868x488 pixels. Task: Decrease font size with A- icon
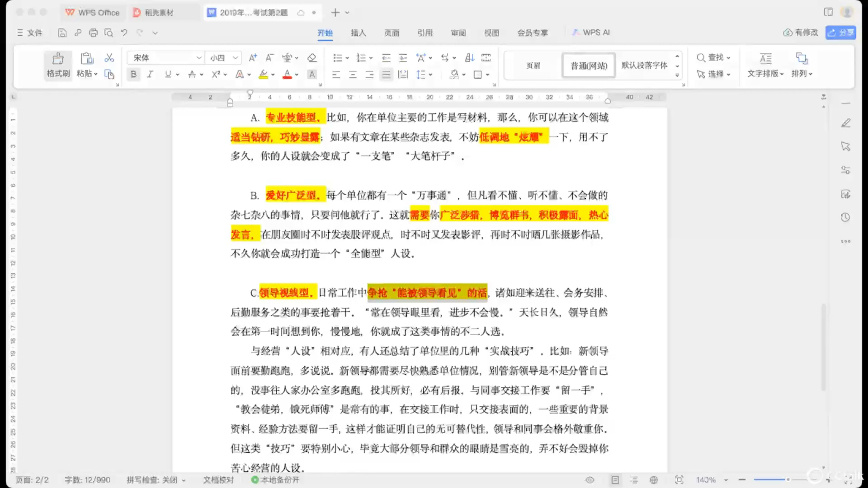[269, 58]
